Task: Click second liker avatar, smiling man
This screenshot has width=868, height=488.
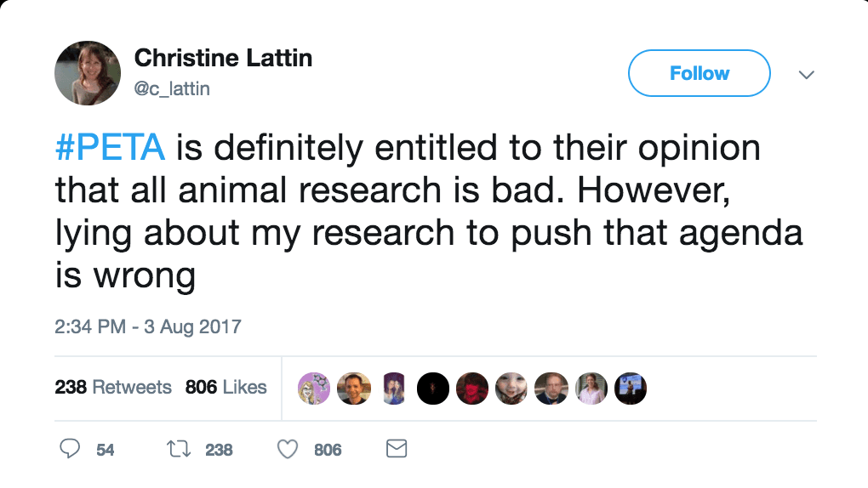Action: (x=353, y=389)
